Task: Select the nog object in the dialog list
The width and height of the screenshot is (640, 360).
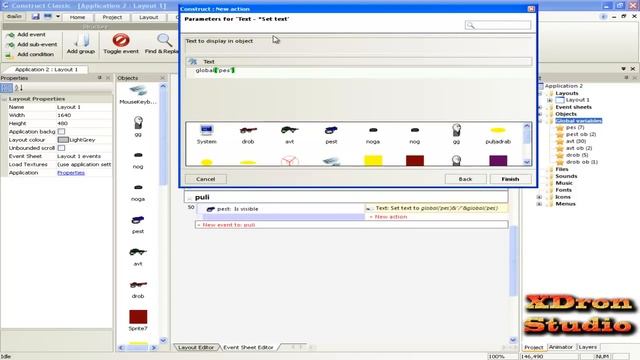Action: [414, 135]
